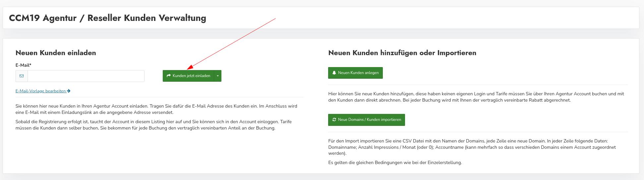The height and width of the screenshot is (180, 644).
Task: Open the dropdown arrow next to 'Kunden jetzt einladen'
Action: [218, 76]
